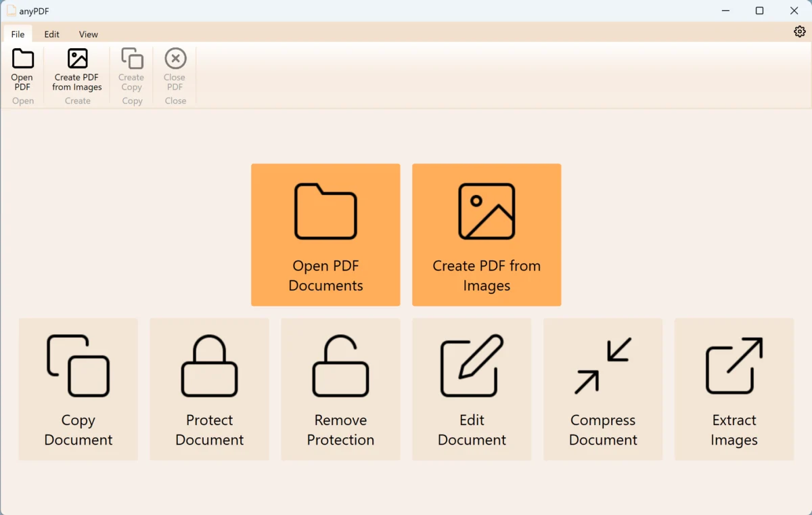Minimize the anyPDF window
The image size is (812, 515).
[725, 11]
